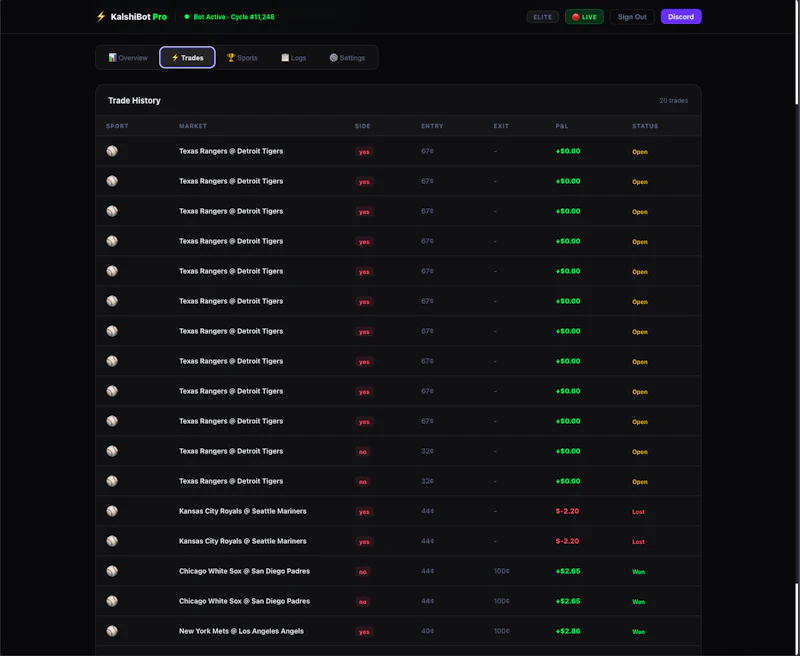The height and width of the screenshot is (656, 800).
Task: Select the Trades tab
Action: [x=187, y=58]
